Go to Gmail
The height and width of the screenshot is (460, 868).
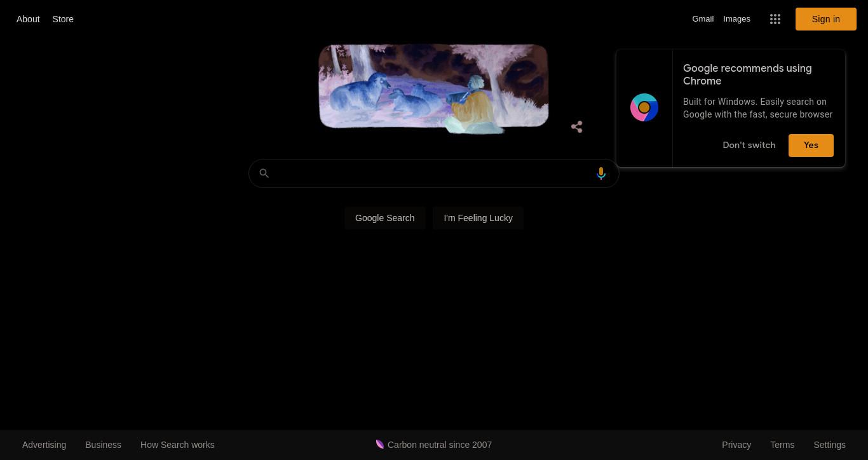coord(703,19)
